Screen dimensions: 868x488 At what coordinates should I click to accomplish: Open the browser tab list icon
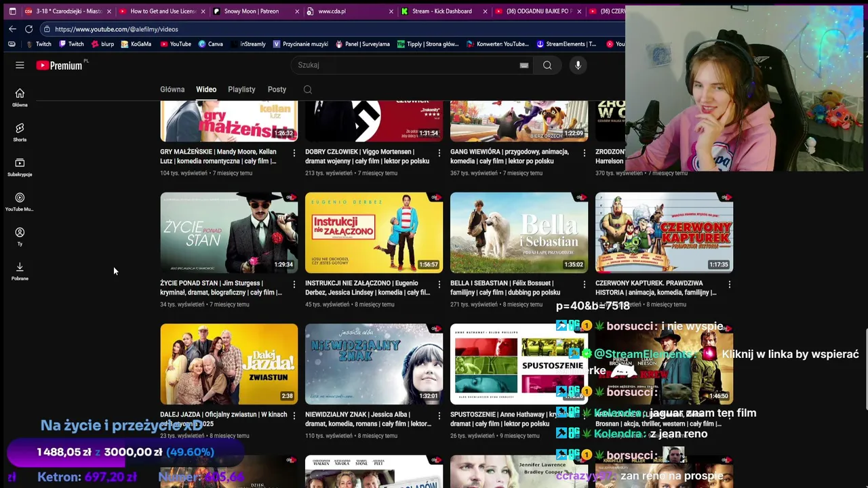[12, 12]
